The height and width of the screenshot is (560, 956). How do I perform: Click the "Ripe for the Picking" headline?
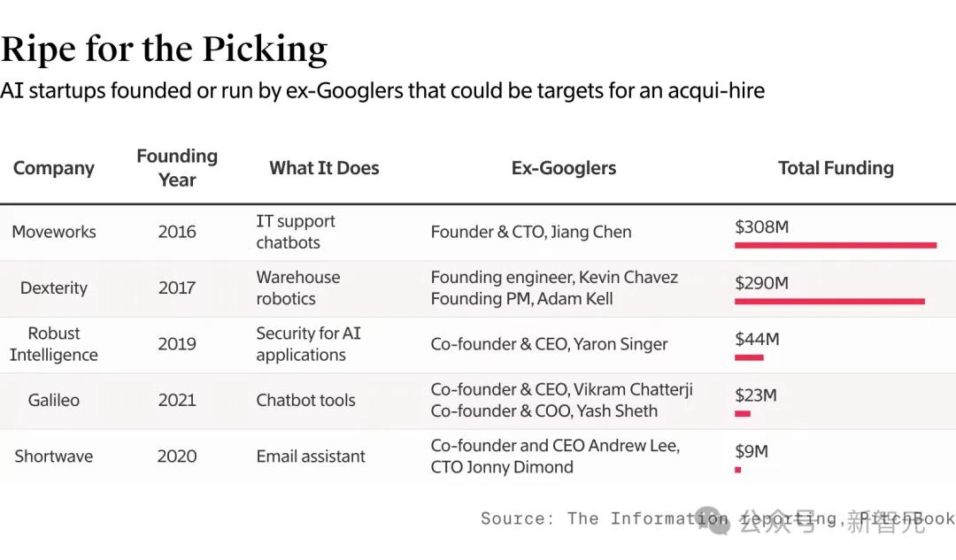pyautogui.click(x=165, y=50)
